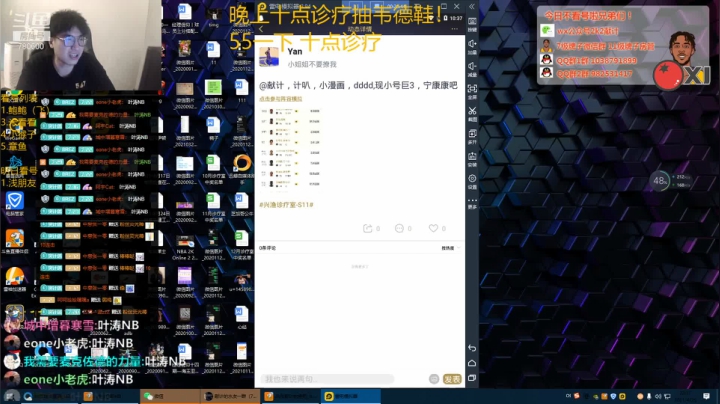Focus the comment input field
This screenshot has height=404, width=720.
click(x=327, y=379)
